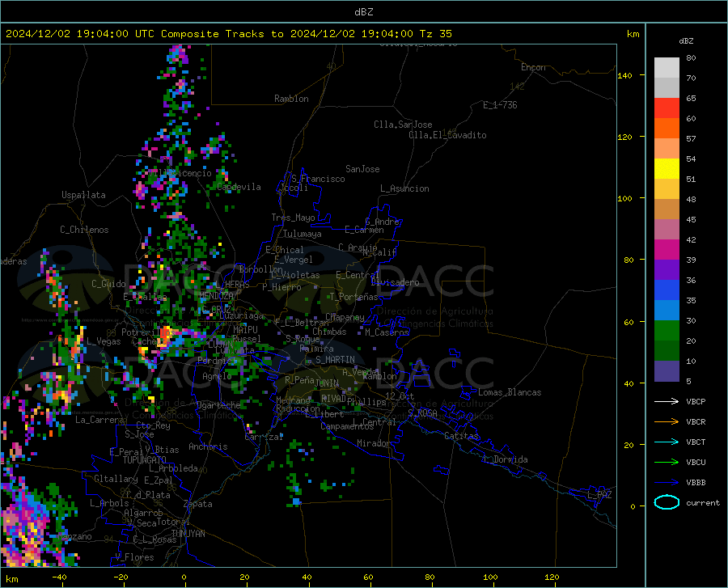Click the blue VBBB arrow in legend

667,482
